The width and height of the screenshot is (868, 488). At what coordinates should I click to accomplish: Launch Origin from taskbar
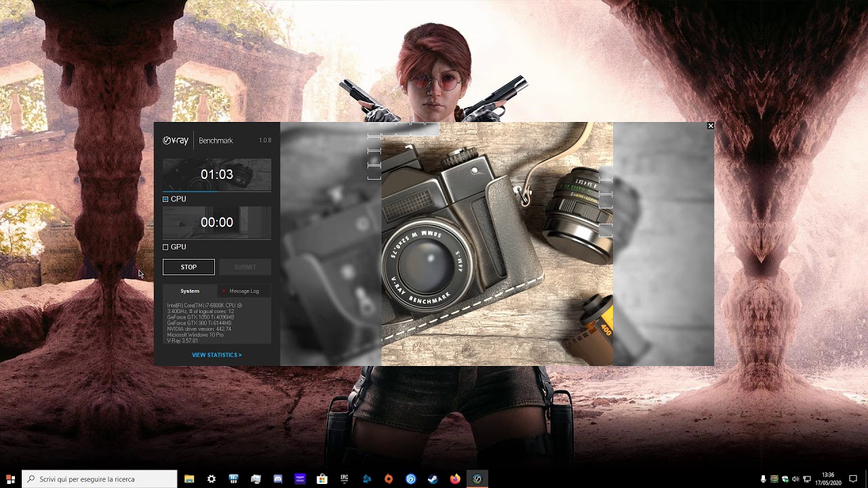[389, 479]
